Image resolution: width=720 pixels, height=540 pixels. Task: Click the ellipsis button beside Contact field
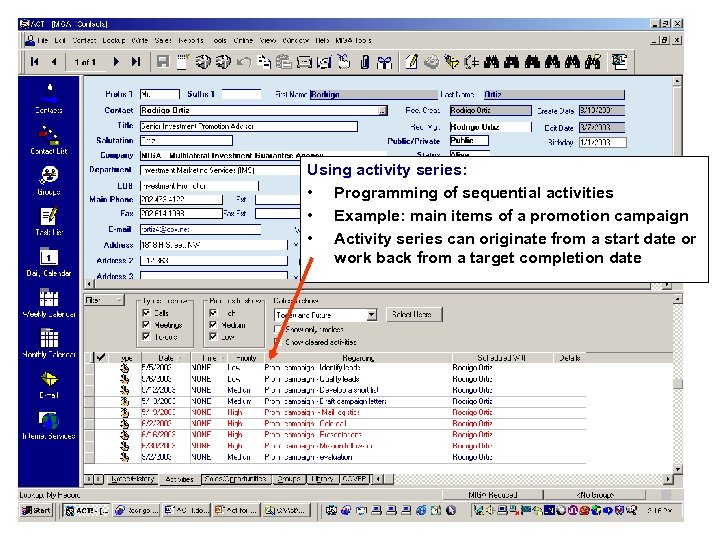click(382, 111)
